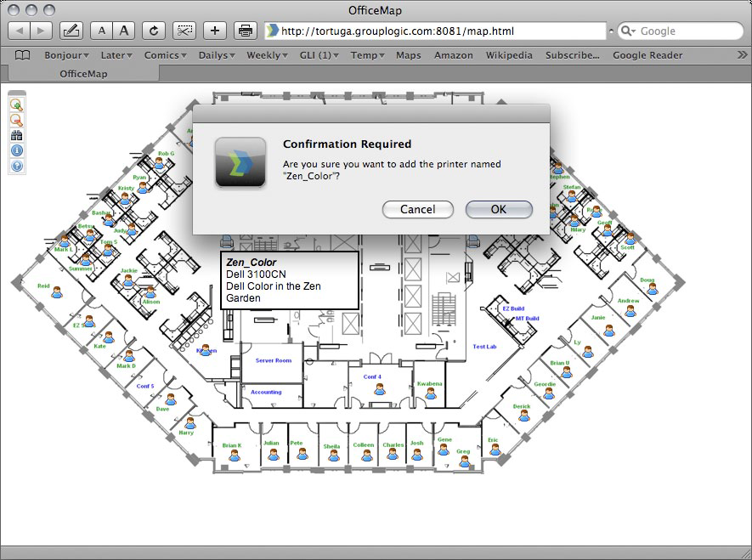This screenshot has width=752, height=560.
Task: Select the zoom in magnifier tool
Action: pyautogui.click(x=18, y=105)
